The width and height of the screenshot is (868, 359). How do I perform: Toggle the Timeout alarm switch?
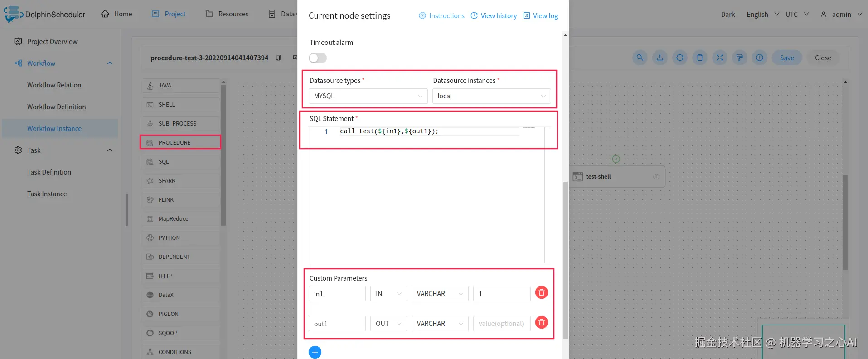click(x=318, y=58)
